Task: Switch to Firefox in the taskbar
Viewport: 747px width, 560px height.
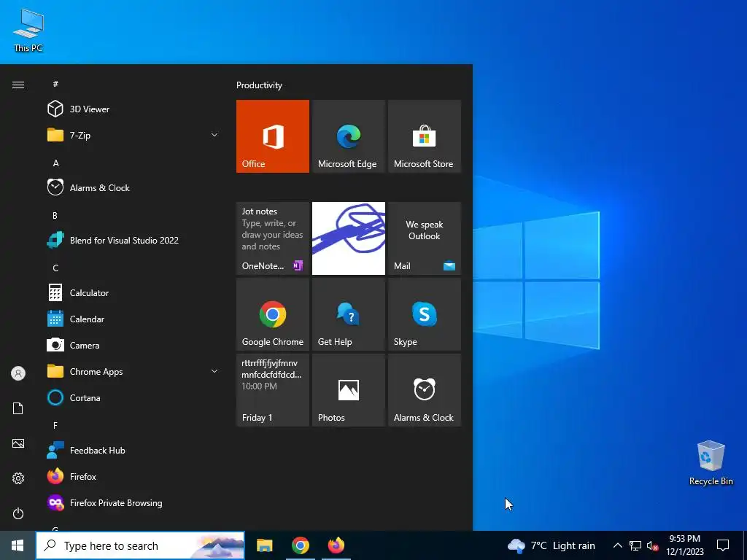Action: [336, 545]
